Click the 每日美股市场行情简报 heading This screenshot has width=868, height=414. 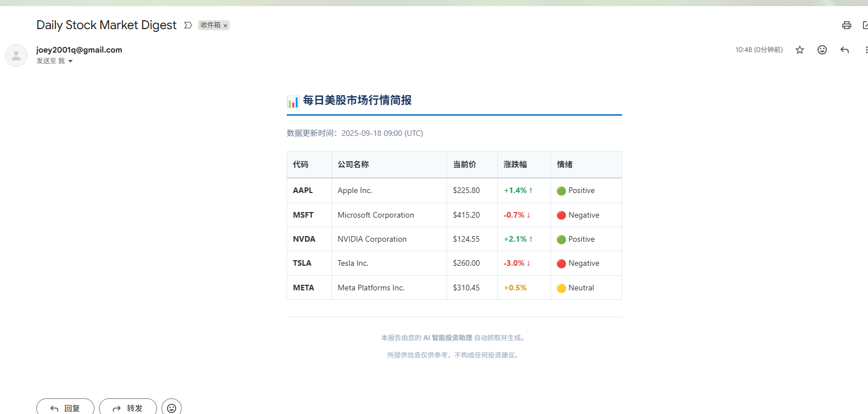click(x=357, y=101)
